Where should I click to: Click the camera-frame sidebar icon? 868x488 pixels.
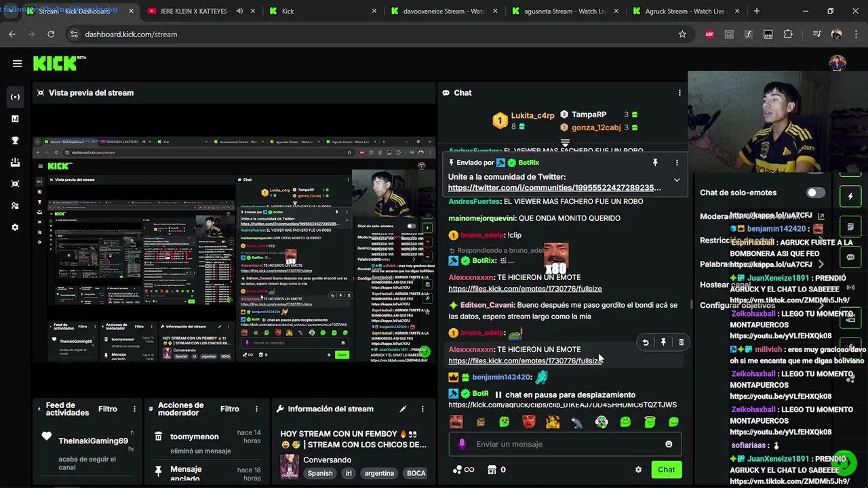[15, 184]
